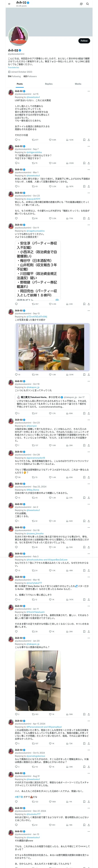Click the circular icon beside the search icon
Image resolution: width=98 pixels, height=868 pixels.
pos(81,4)
